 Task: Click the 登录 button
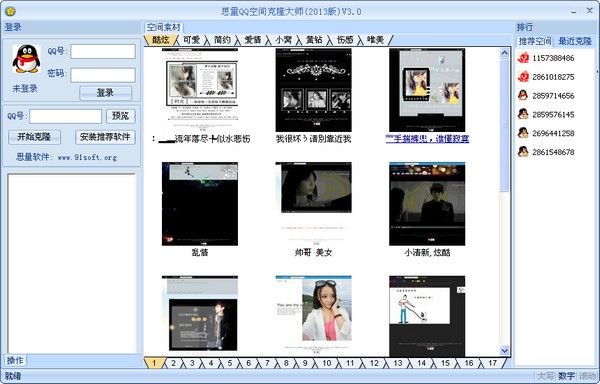tap(105, 93)
